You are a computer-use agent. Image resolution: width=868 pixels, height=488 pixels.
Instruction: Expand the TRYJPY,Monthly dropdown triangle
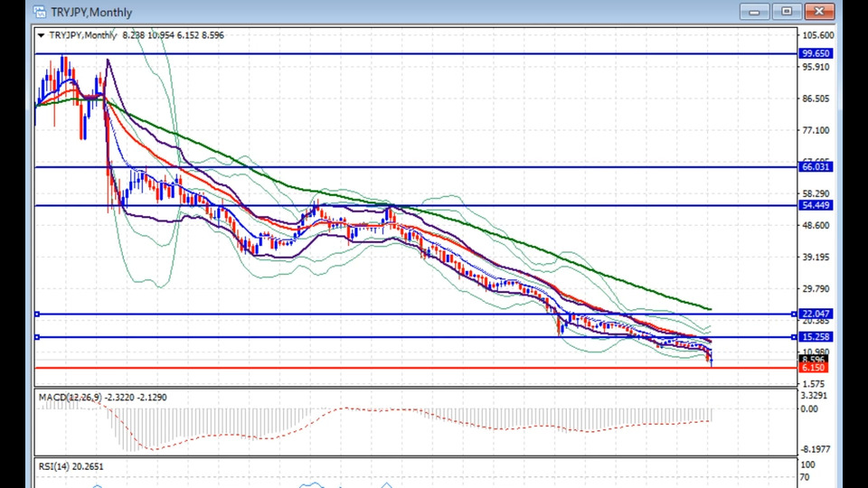tap(41, 35)
